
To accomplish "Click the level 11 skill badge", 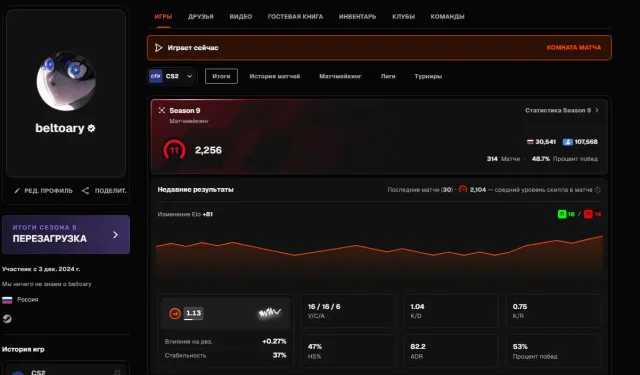I will tap(174, 150).
